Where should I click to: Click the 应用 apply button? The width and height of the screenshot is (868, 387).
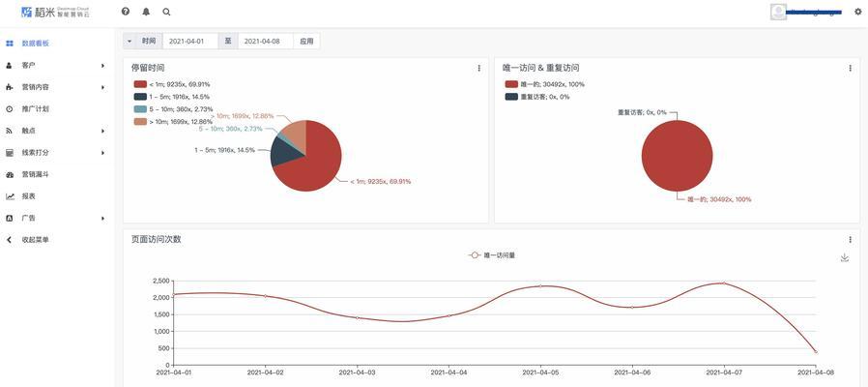point(306,42)
